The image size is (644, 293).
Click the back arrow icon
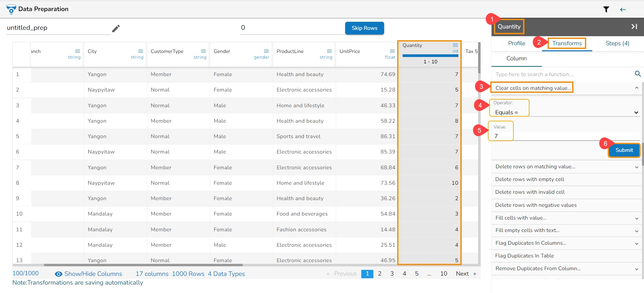tap(623, 9)
